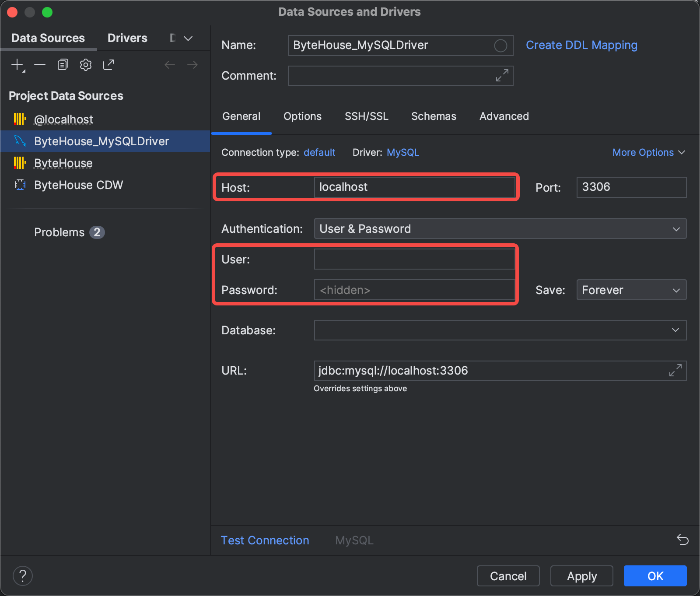700x596 pixels.
Task: Navigate back with left arrow
Action: 170,65
